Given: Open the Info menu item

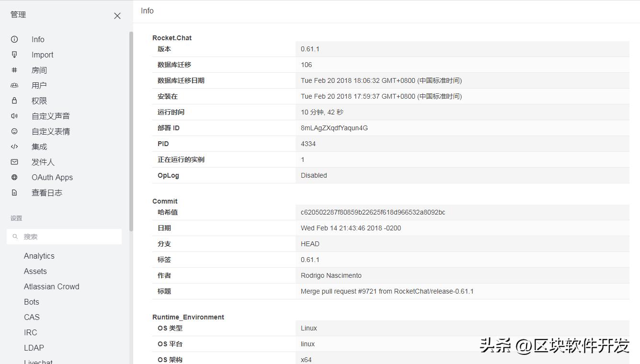Looking at the screenshot, I should point(38,39).
